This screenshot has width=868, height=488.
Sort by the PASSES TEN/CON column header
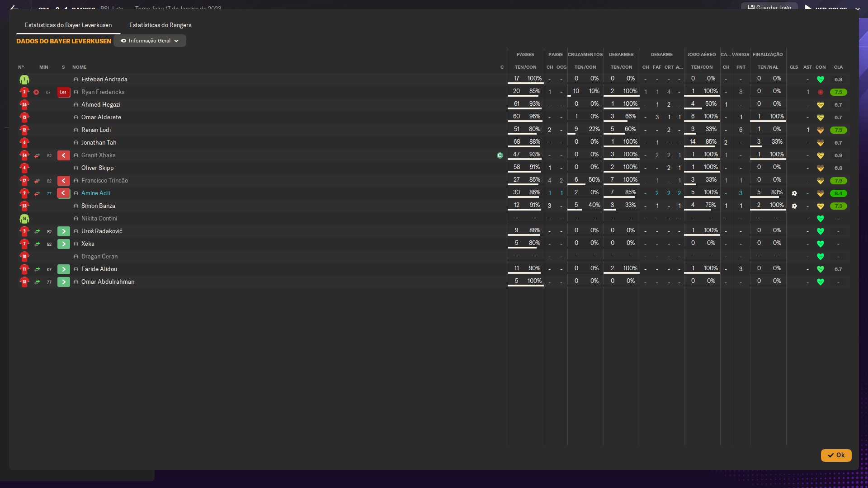(x=525, y=67)
